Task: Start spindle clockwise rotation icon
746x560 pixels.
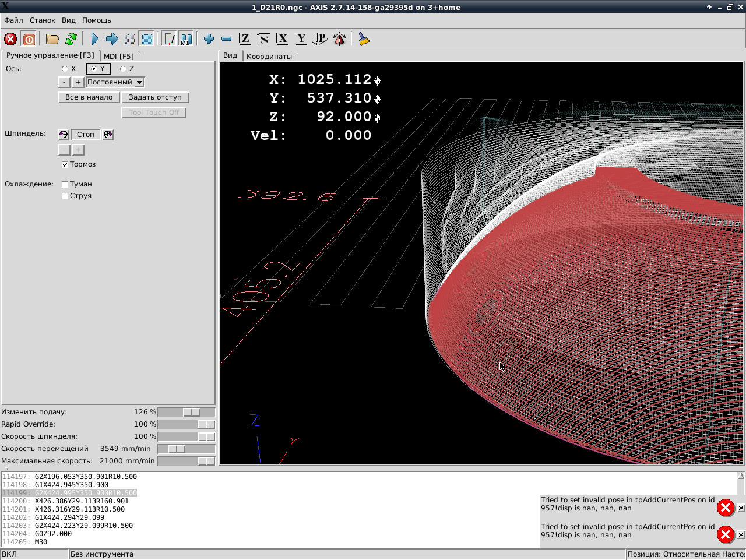Action: (108, 135)
